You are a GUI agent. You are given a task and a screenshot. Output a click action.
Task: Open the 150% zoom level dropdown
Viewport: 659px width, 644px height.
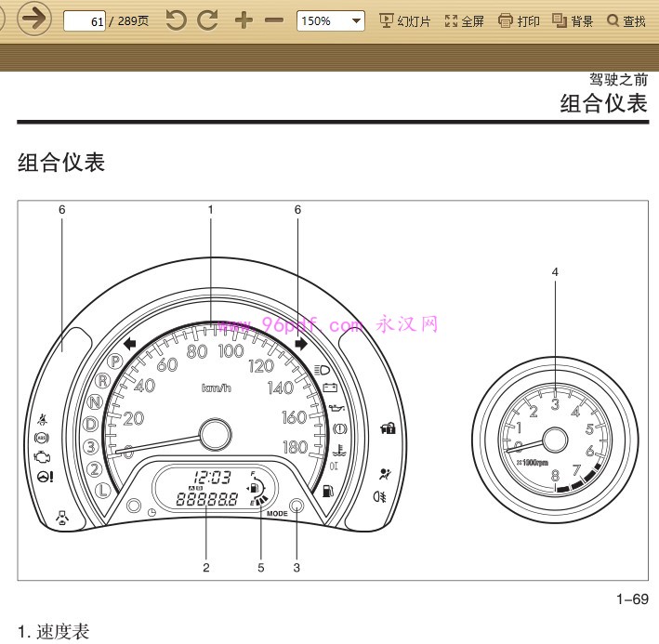point(330,20)
